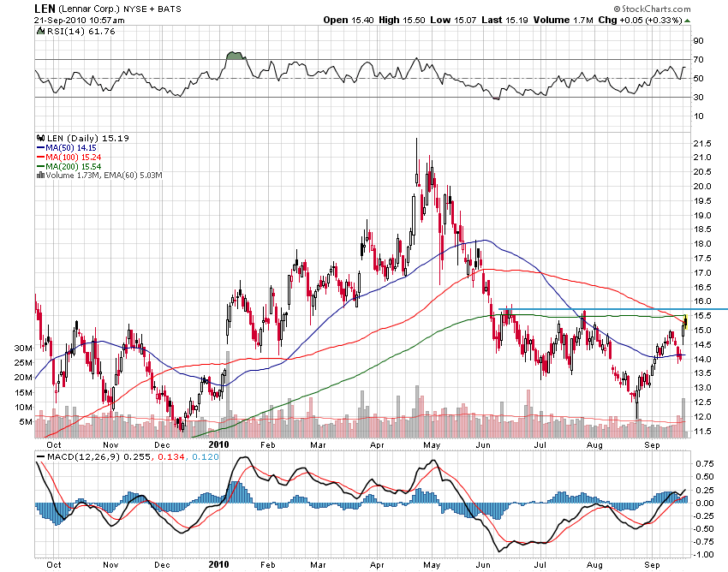The width and height of the screenshot is (728, 572).
Task: Click the Volume 1.7M quote value
Action: click(x=564, y=20)
